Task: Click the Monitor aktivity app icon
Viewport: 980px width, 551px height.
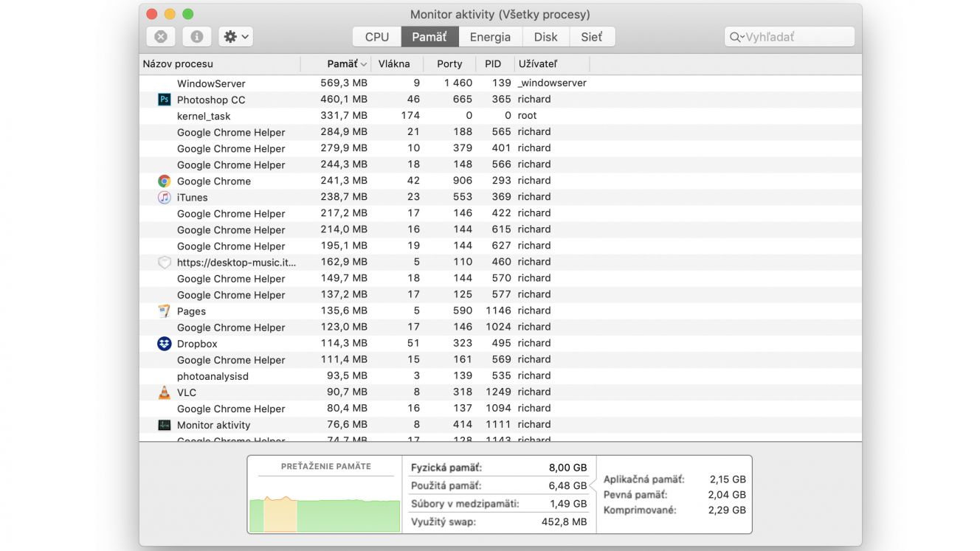Action: pyautogui.click(x=165, y=425)
